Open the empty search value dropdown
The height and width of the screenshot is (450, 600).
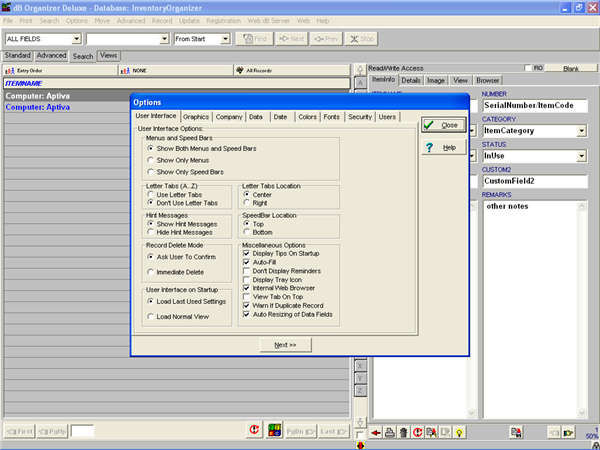(x=164, y=39)
